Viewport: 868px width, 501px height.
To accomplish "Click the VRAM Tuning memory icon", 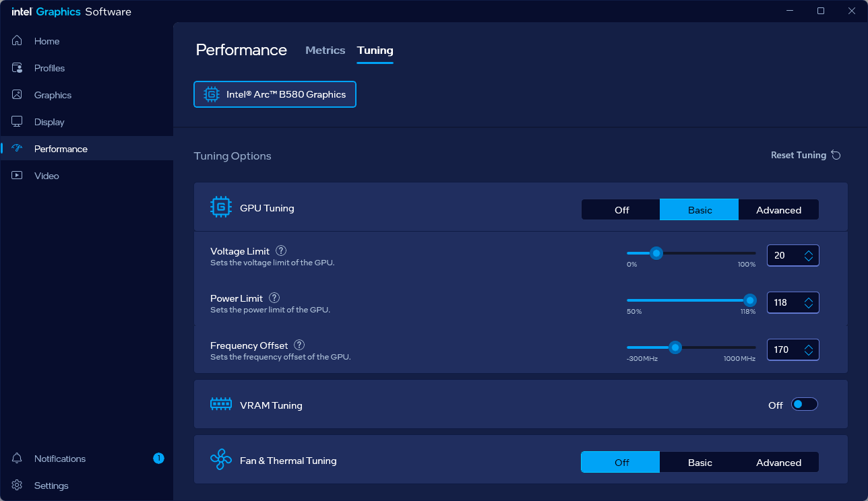I will pyautogui.click(x=221, y=404).
